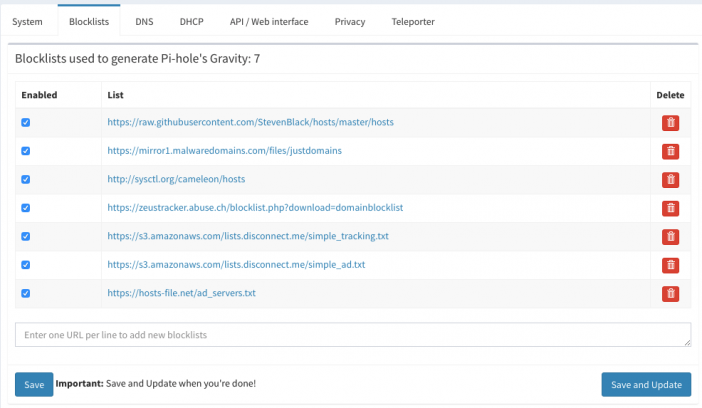Disable the zeustracker blocklist checkbox

(26, 208)
